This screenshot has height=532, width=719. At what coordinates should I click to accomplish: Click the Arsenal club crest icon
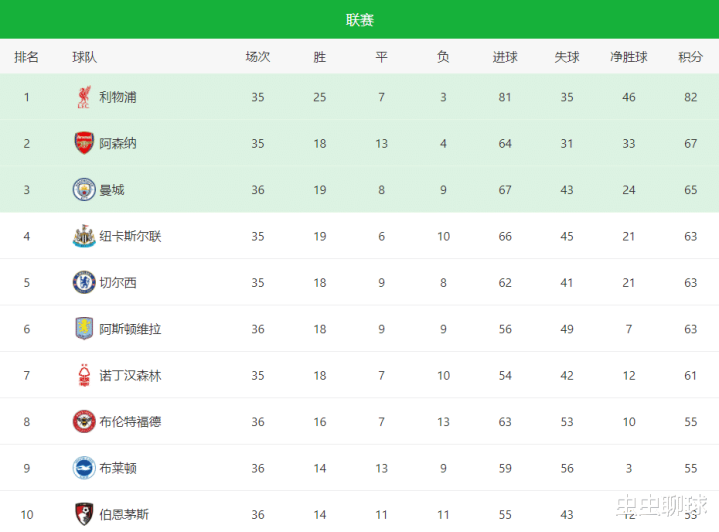tap(84, 143)
